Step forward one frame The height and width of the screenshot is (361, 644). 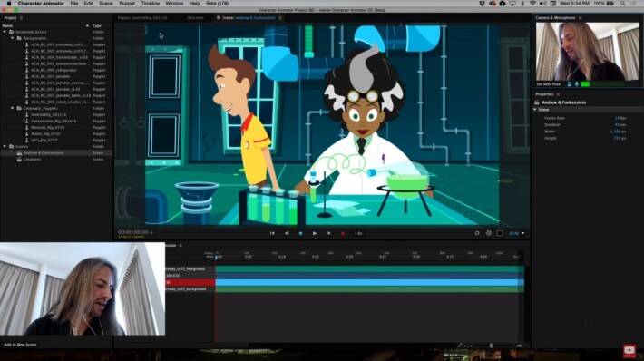pos(328,233)
